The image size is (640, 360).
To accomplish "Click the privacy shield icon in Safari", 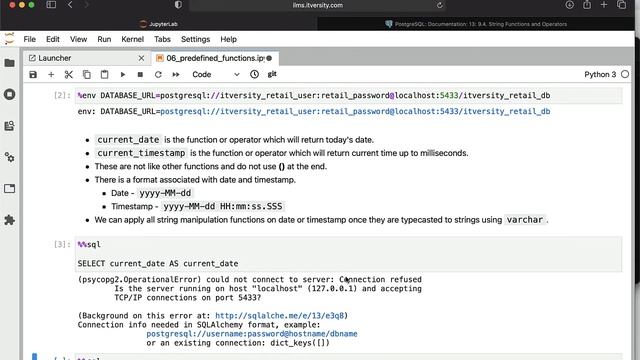I will (x=178, y=5).
